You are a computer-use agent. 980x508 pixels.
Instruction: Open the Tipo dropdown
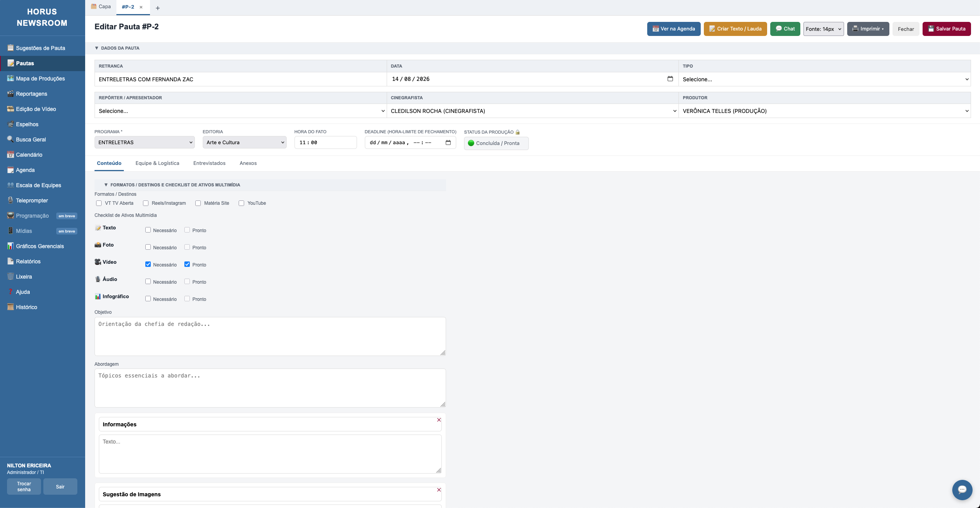[825, 79]
